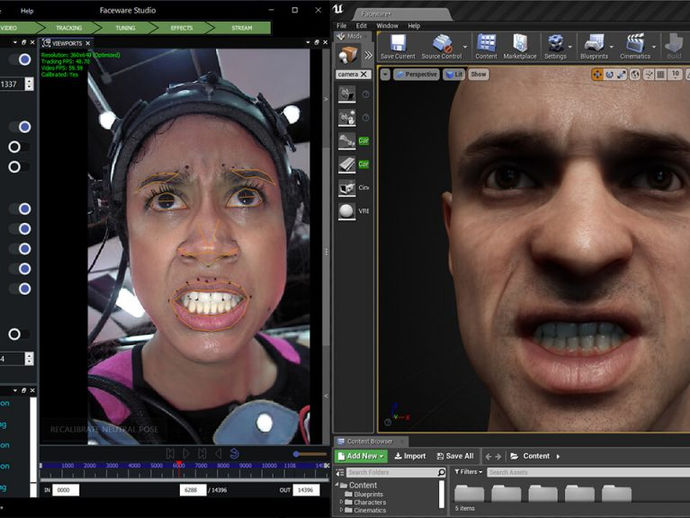Open Blueprints dropdown arrow
This screenshot has width=690, height=518.
point(612,47)
